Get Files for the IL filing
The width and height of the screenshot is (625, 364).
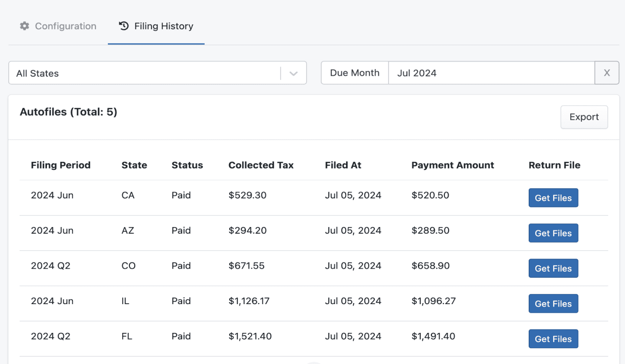[x=553, y=304]
